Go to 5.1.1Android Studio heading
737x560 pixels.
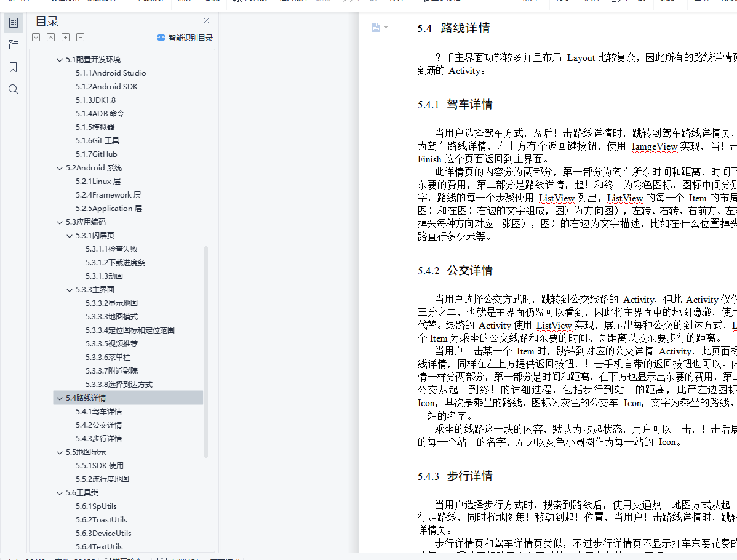click(x=111, y=73)
